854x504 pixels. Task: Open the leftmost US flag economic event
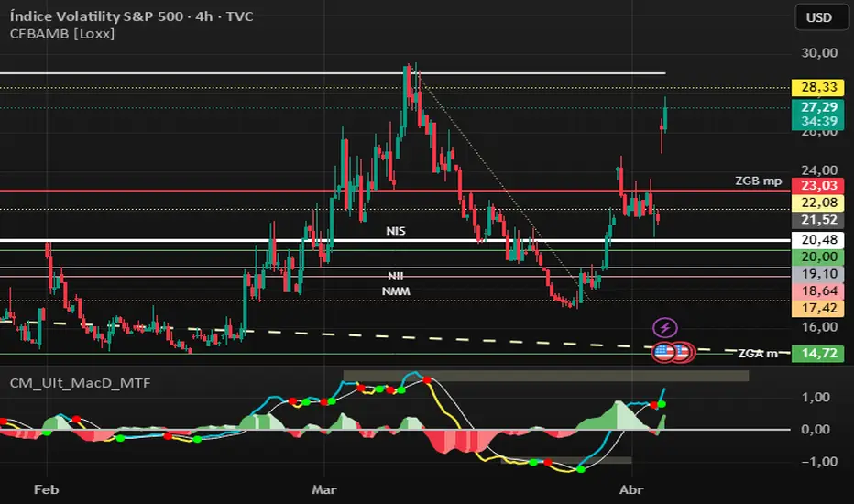(662, 353)
